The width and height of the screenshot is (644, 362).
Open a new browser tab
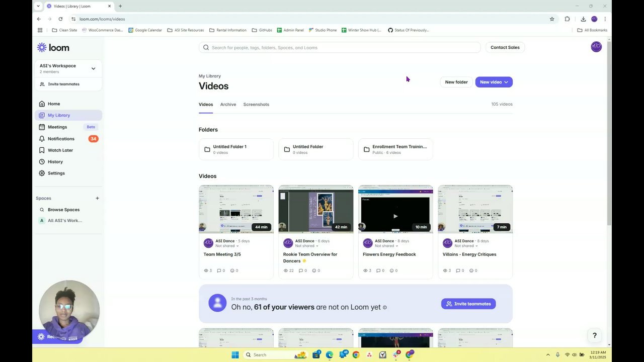click(120, 6)
